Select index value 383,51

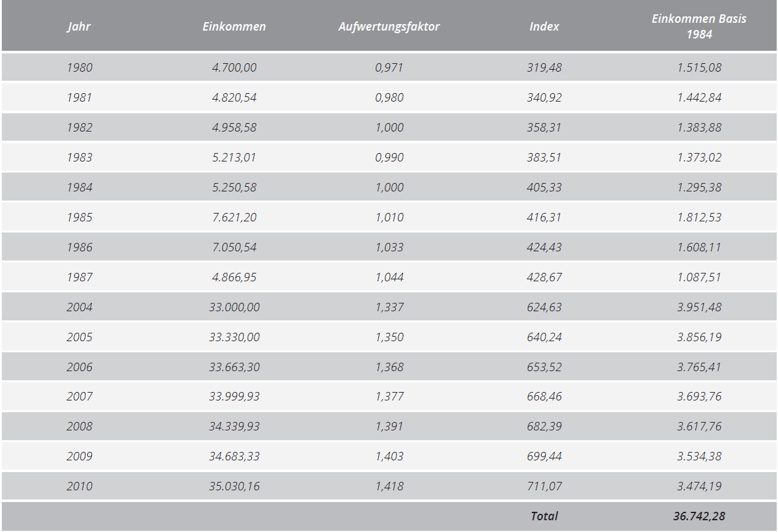[x=544, y=158]
